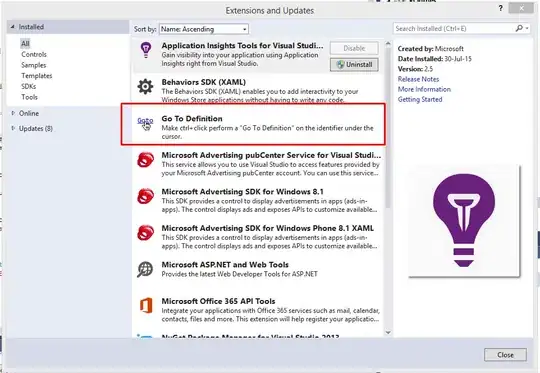Select Microsoft ASP.NET and Web Tools title
This screenshot has width=540, height=373.
225,265
